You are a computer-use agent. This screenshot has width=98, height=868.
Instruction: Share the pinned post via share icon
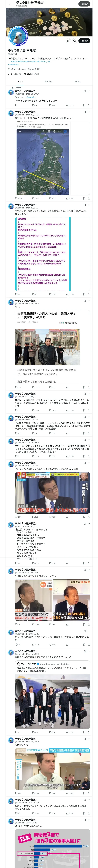[89, 105]
